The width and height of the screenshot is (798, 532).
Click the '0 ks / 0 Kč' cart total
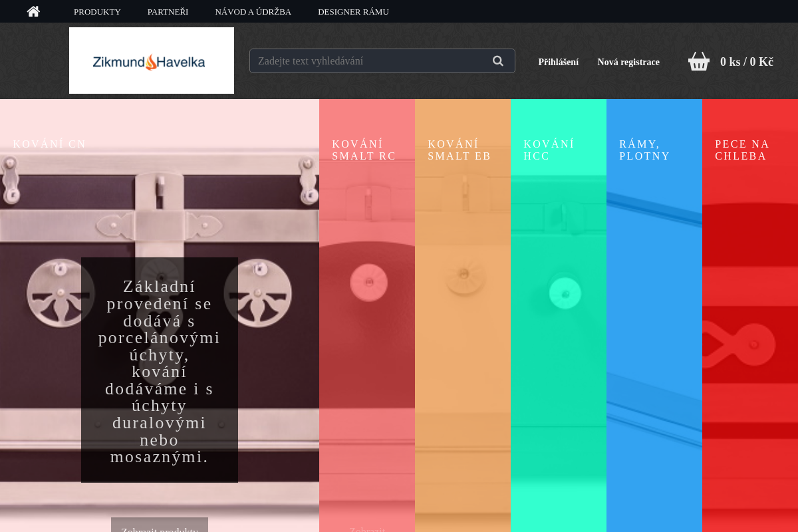coord(746,62)
